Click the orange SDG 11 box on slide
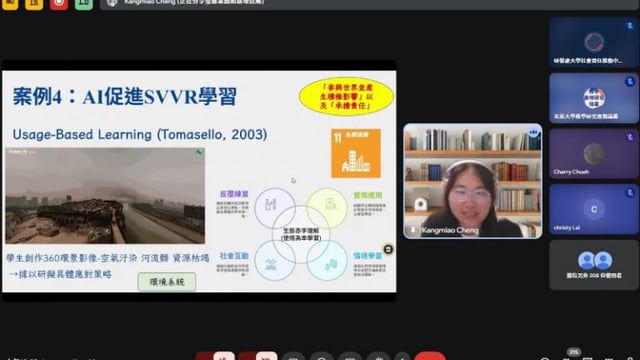Viewport: 640px width, 360px height. 356,153
